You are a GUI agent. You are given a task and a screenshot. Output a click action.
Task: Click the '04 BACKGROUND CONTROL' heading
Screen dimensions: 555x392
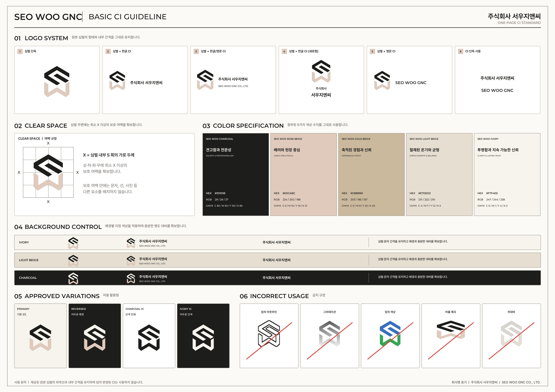click(58, 227)
